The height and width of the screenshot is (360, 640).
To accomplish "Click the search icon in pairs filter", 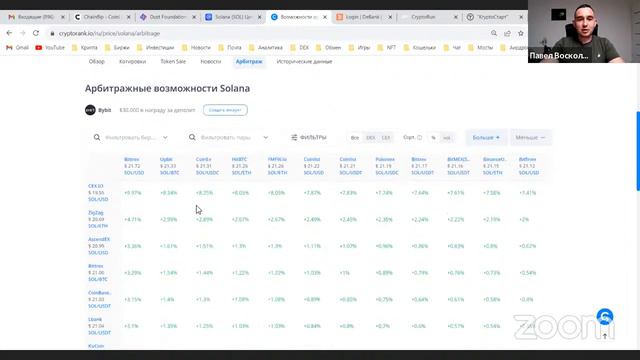I will coord(192,138).
